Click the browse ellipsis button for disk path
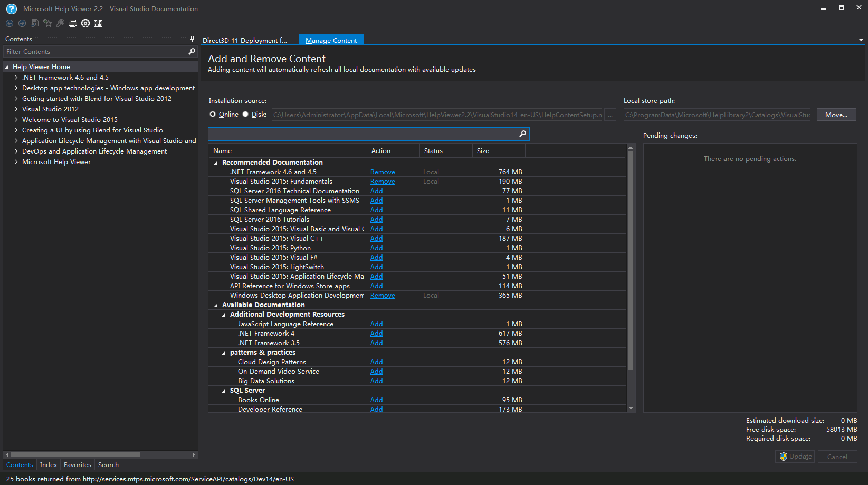868x485 pixels. coord(611,115)
